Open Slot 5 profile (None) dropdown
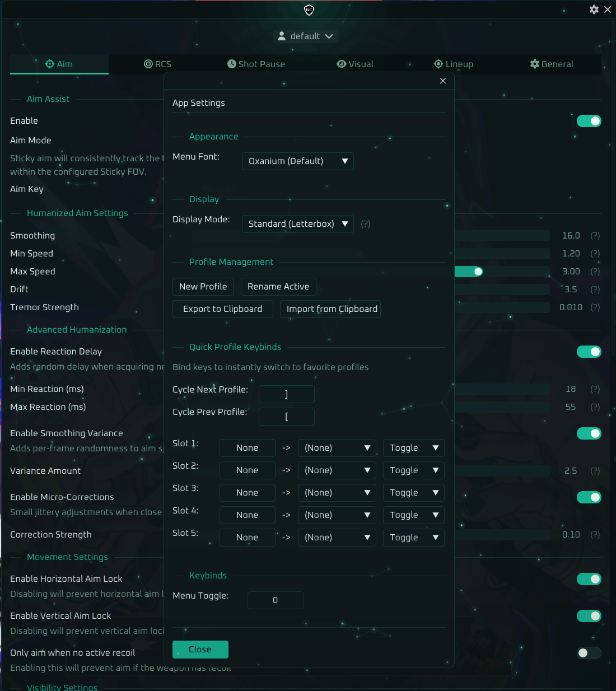This screenshot has height=691, width=616. tap(337, 538)
